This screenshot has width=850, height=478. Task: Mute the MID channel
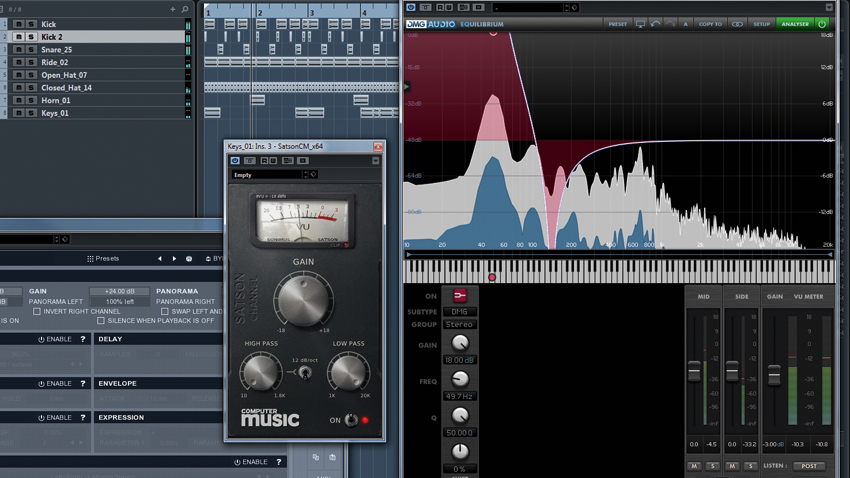[x=694, y=466]
